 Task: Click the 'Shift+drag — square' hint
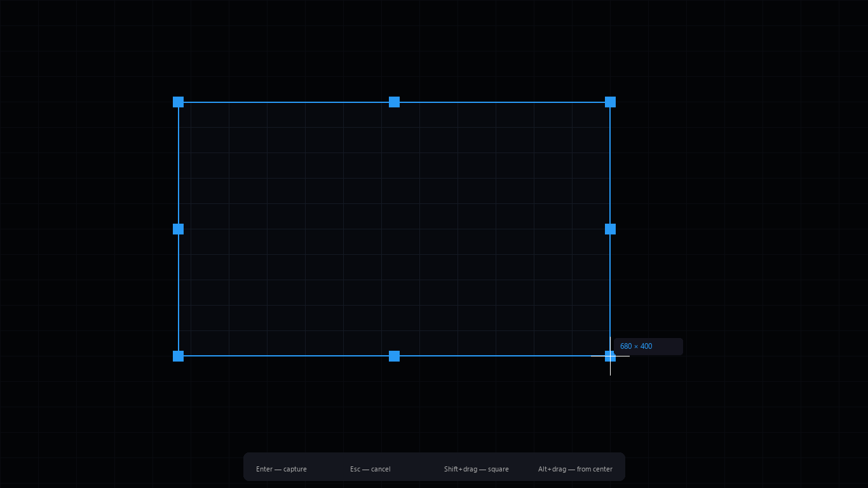click(477, 469)
